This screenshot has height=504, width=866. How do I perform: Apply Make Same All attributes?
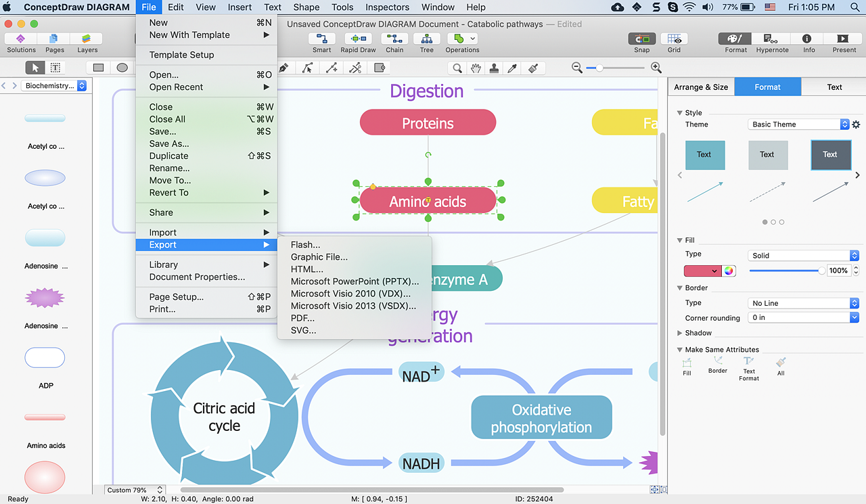pos(781,367)
